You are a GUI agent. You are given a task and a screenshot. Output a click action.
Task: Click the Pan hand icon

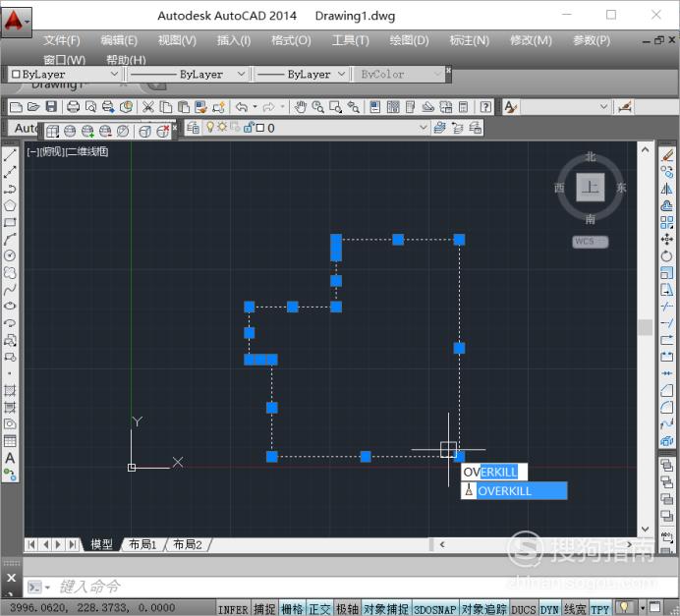click(300, 107)
